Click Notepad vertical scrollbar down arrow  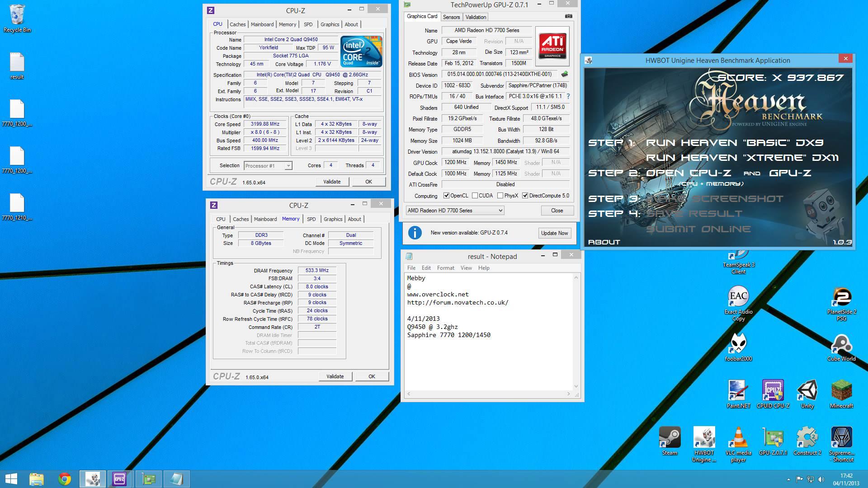click(x=576, y=386)
